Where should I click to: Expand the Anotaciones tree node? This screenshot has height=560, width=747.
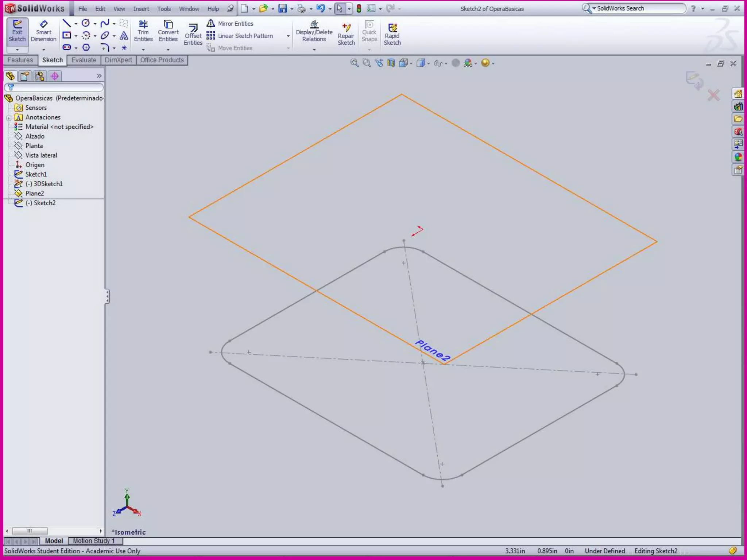point(9,118)
